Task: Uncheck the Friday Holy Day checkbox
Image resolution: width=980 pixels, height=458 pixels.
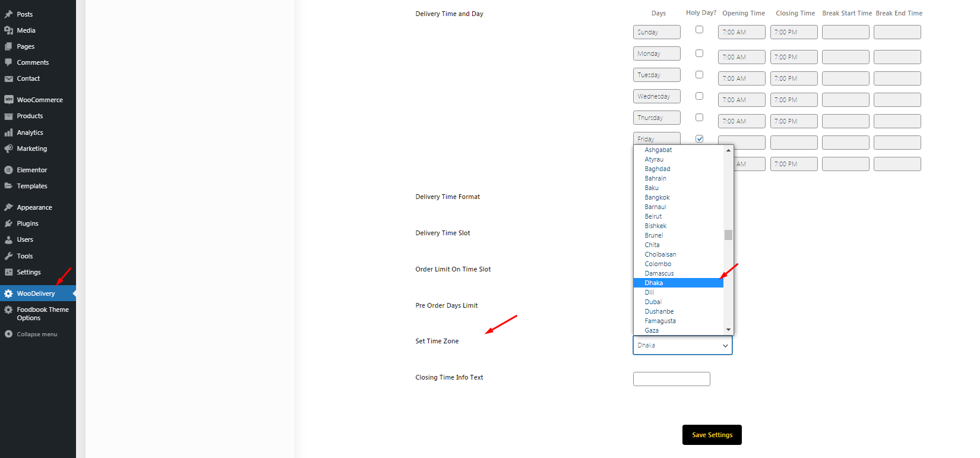Action: tap(699, 138)
